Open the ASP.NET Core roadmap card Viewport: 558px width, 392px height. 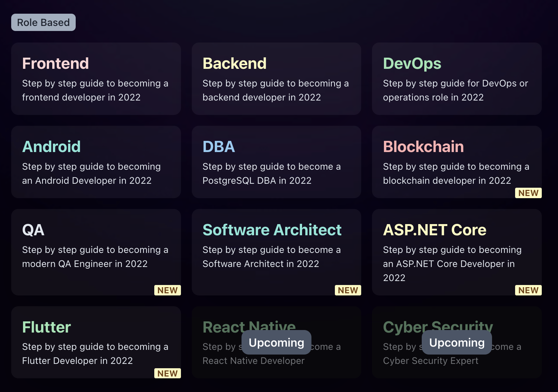click(x=457, y=252)
